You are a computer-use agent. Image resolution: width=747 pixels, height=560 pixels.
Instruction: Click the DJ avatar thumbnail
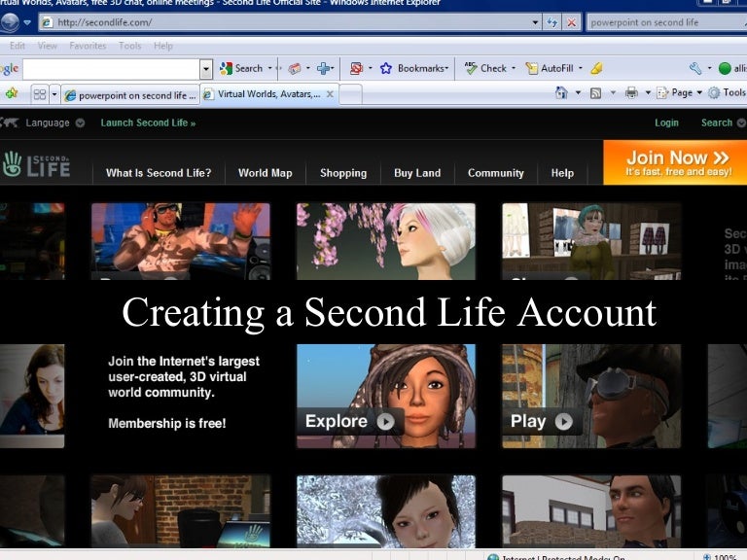click(x=181, y=241)
